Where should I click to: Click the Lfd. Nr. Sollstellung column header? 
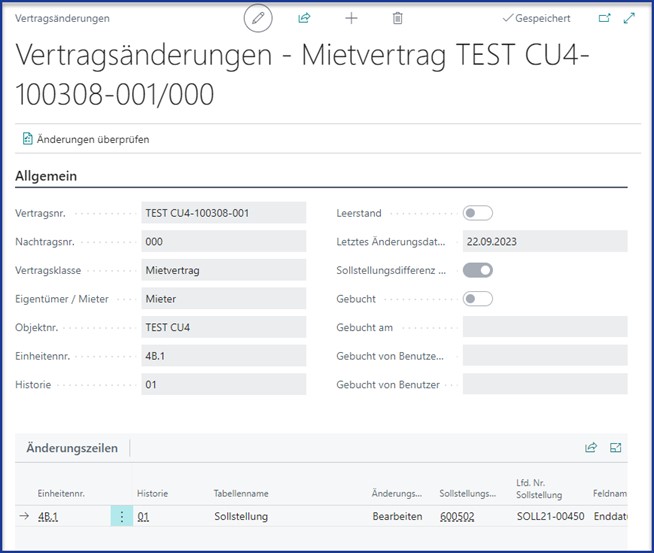pyautogui.click(x=539, y=489)
